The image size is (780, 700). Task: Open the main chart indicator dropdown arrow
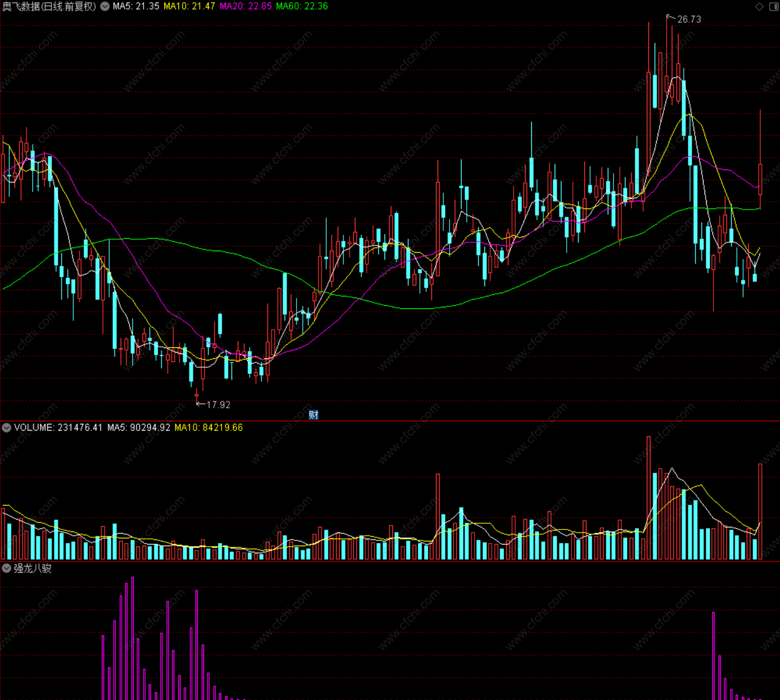[105, 6]
